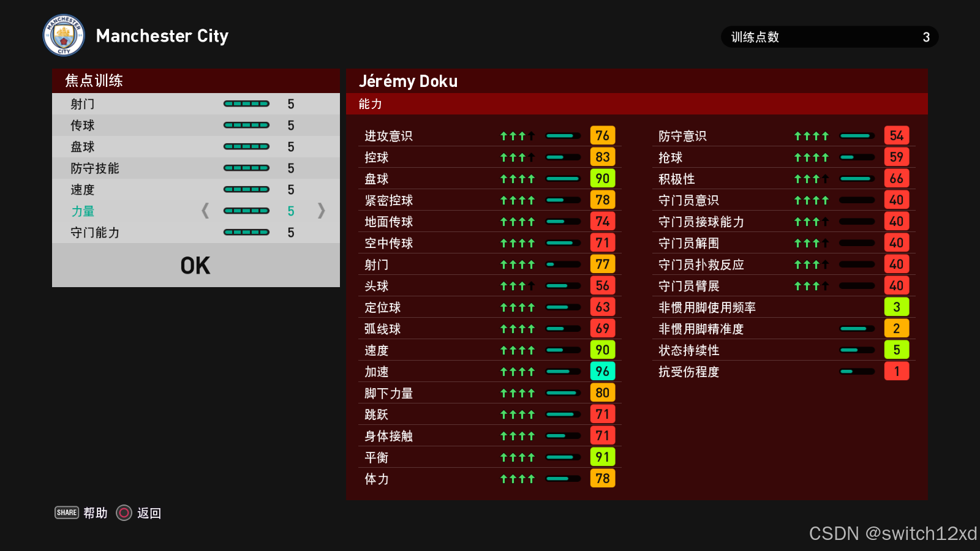Click the SHARE help button icon
Screen dimensions: 980x551
pyautogui.click(x=67, y=512)
